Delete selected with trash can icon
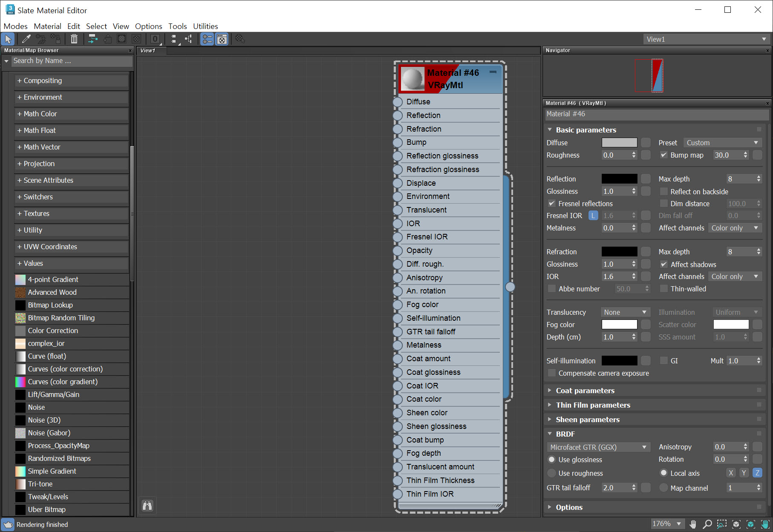 [x=74, y=39]
